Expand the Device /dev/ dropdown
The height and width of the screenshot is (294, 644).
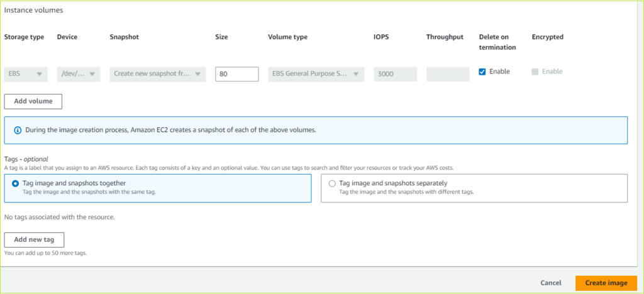[x=78, y=74]
